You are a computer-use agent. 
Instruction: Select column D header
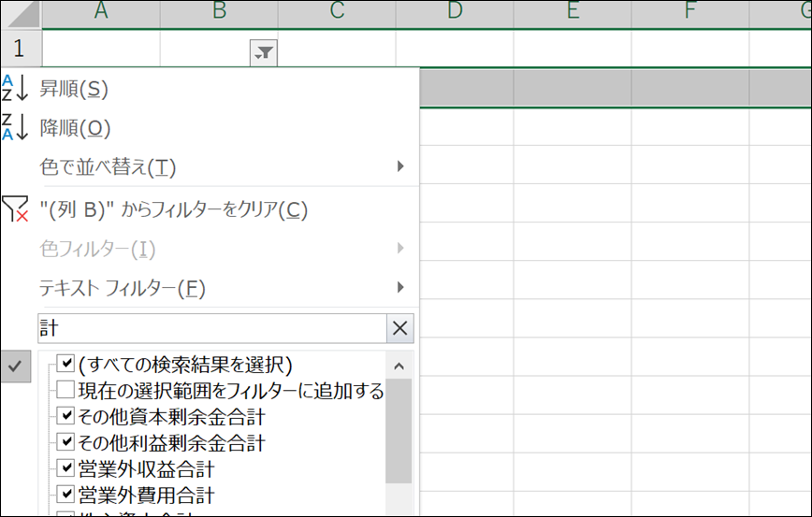pyautogui.click(x=455, y=12)
